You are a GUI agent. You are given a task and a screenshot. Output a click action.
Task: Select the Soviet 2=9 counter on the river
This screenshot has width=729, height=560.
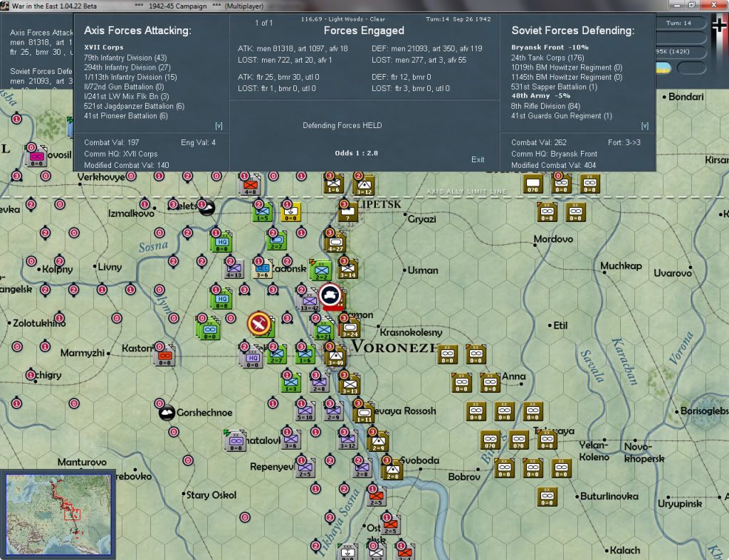tap(379, 440)
